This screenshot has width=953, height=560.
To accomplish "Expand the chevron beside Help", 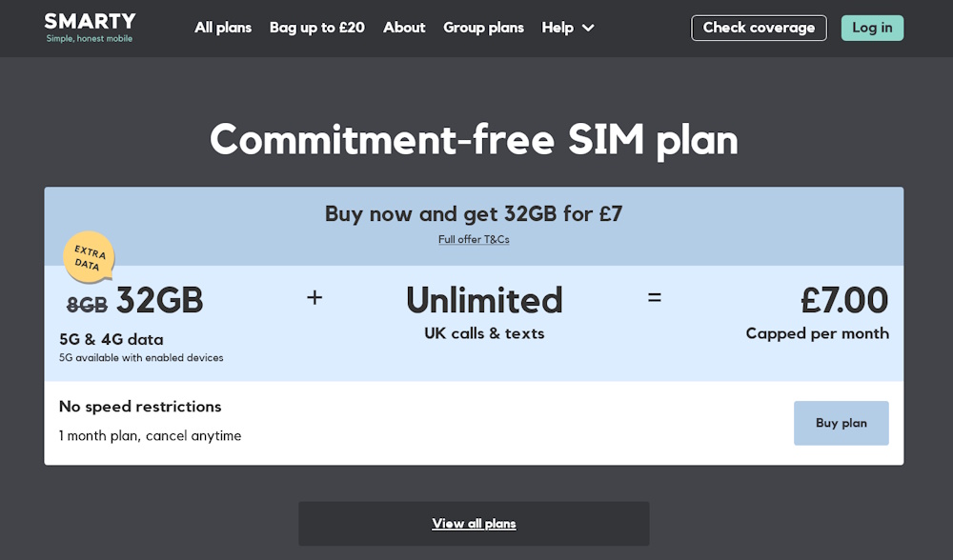I will pos(587,29).
